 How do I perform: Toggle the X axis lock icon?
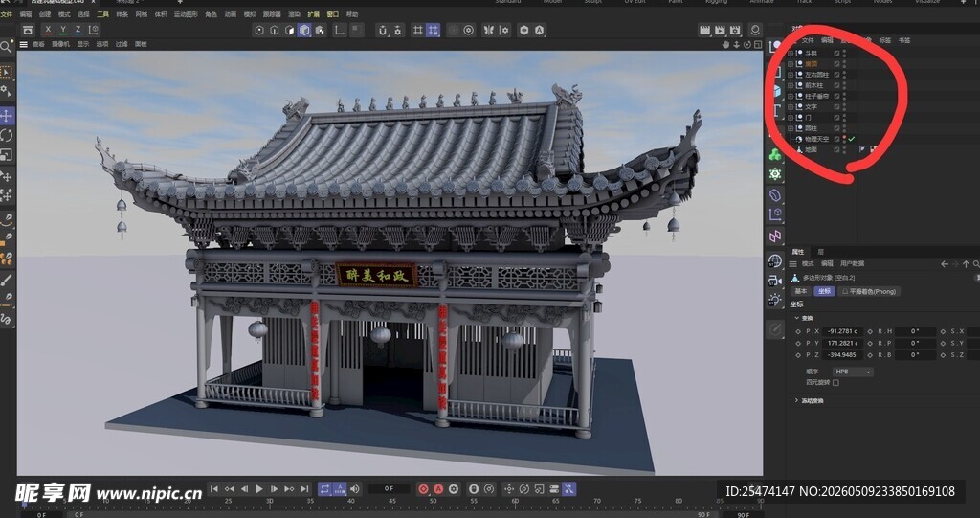click(x=48, y=30)
